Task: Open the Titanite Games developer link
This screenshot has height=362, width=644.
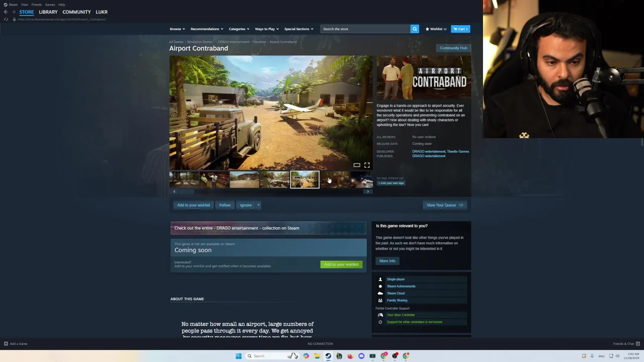Action: coord(458,151)
